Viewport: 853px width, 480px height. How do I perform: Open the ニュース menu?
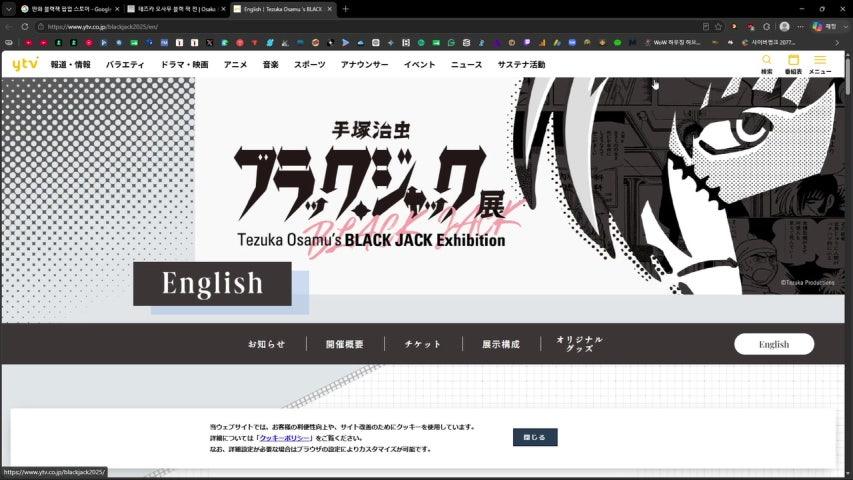(x=466, y=64)
